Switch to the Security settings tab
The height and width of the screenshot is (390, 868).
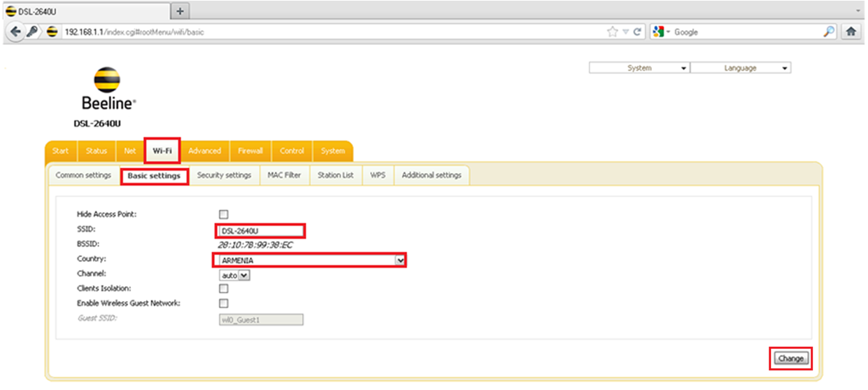224,175
